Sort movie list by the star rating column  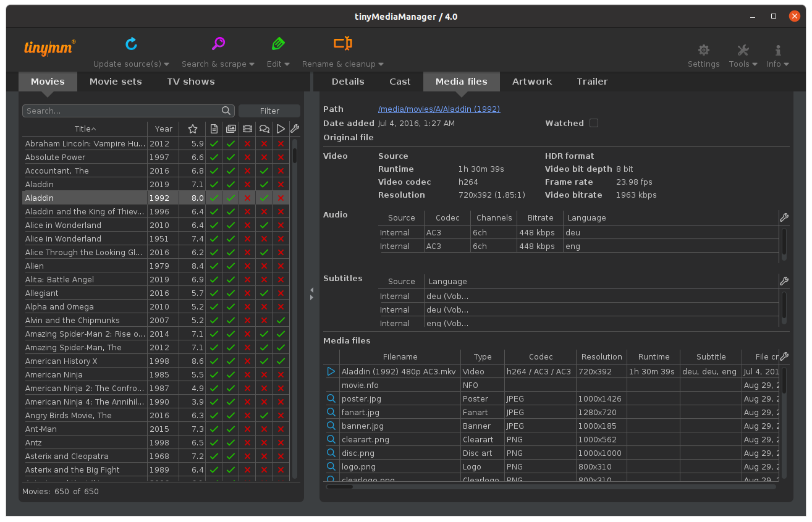click(x=193, y=129)
